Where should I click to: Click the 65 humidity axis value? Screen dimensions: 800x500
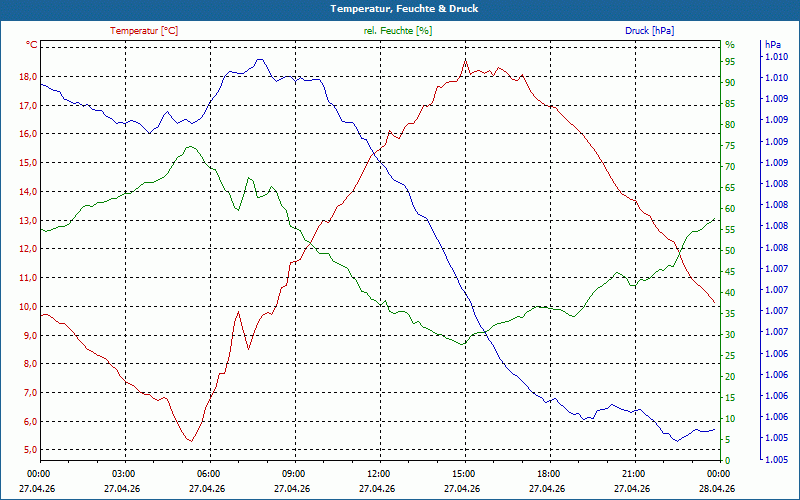(x=730, y=188)
